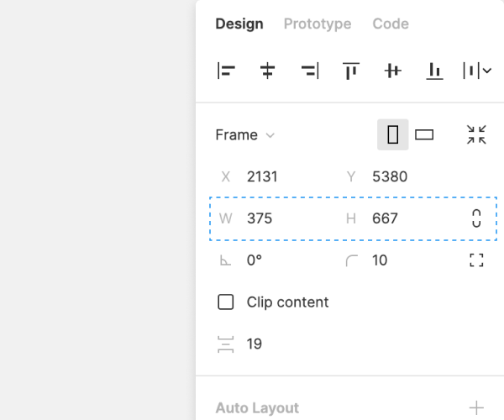Add Auto Layout with plus button
The image size is (504, 420).
coord(476,408)
